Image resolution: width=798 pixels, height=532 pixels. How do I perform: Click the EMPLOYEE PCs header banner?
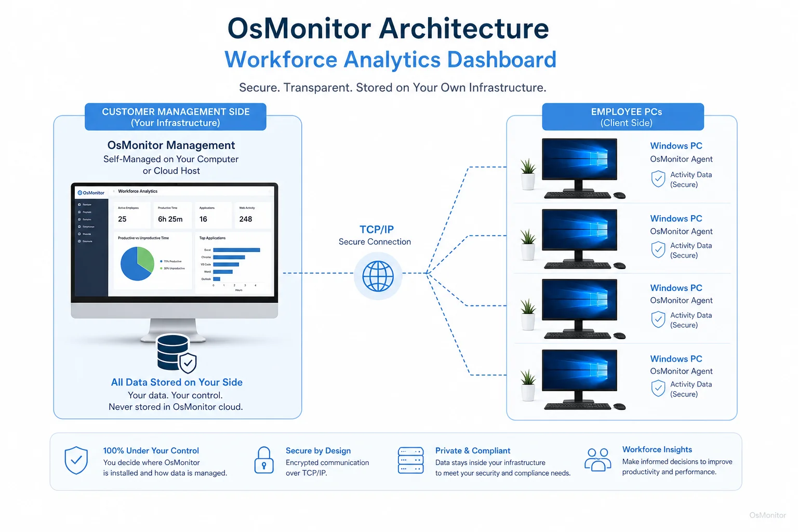click(623, 117)
